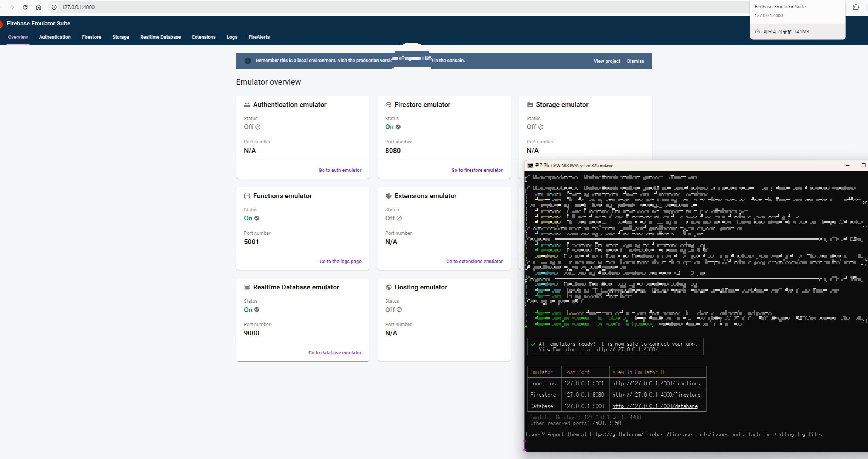The height and width of the screenshot is (459, 868).
Task: Click the Emulator overview heading
Action: tap(268, 82)
